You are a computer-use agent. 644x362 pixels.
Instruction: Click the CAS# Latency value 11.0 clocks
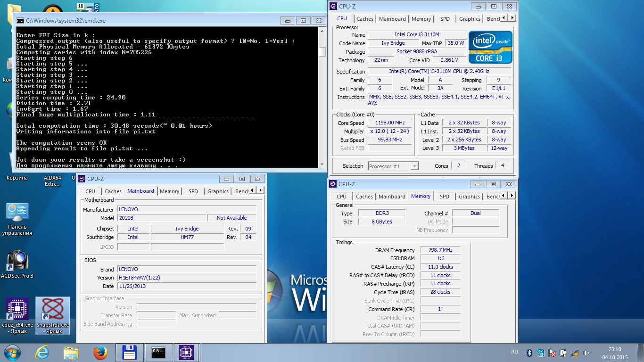point(440,267)
